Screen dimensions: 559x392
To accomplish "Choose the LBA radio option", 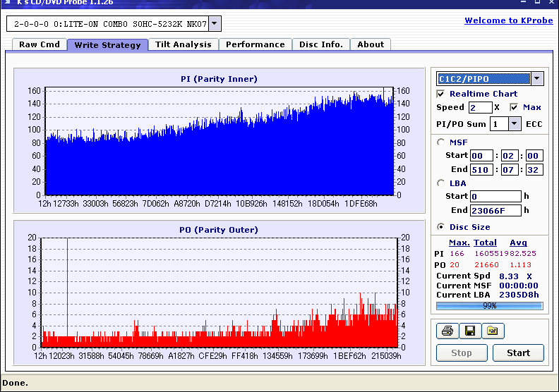I will pos(441,183).
